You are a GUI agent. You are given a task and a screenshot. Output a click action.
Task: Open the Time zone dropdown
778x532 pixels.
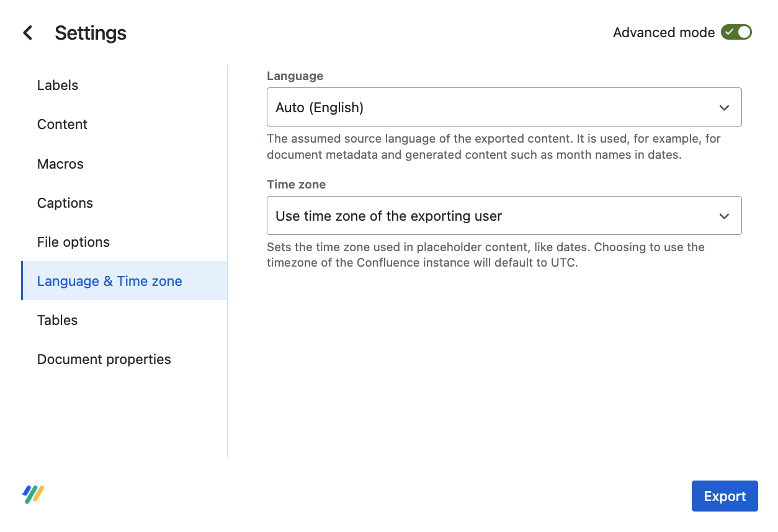click(x=504, y=216)
